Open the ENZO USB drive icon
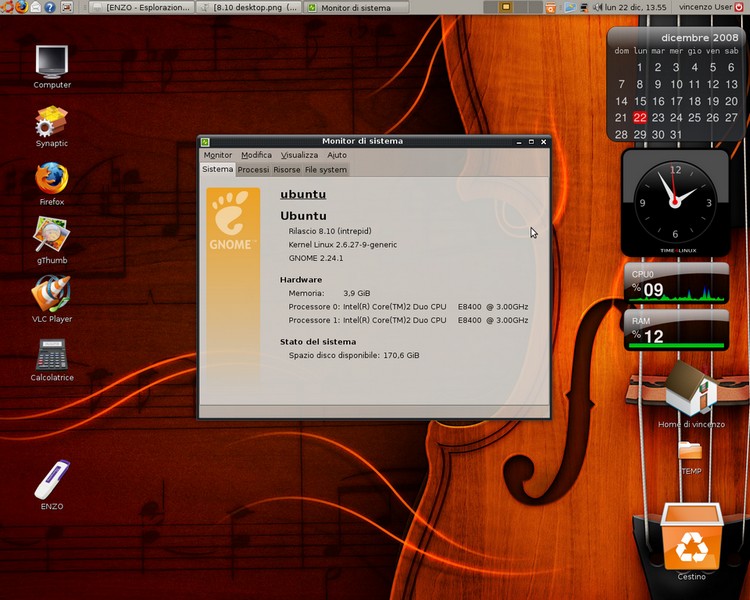Image resolution: width=750 pixels, height=600 pixels. (x=52, y=485)
